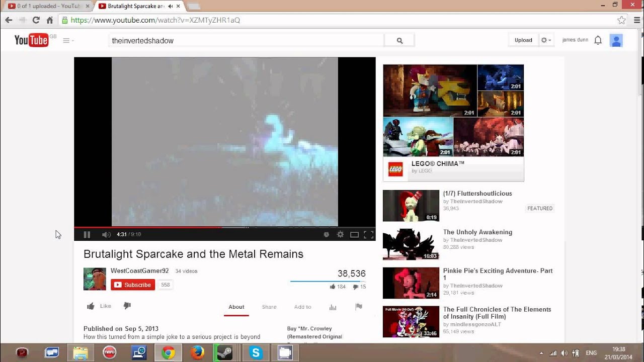Mute the video player volume

click(x=106, y=234)
